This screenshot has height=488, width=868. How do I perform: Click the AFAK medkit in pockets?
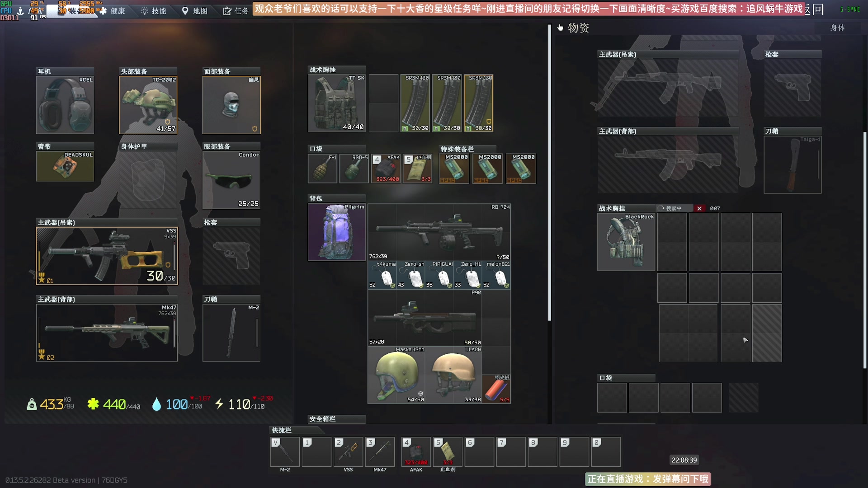pyautogui.click(x=386, y=169)
